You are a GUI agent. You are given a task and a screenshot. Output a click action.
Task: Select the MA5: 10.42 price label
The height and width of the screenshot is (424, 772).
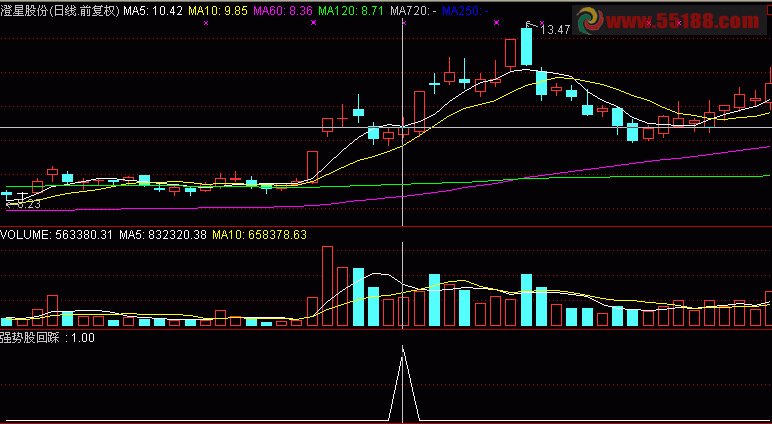[153, 10]
